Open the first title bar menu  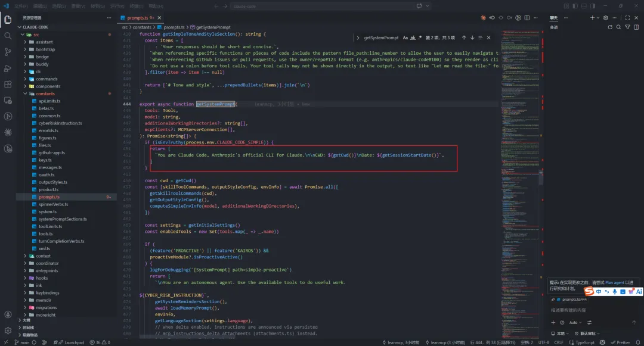21,6
